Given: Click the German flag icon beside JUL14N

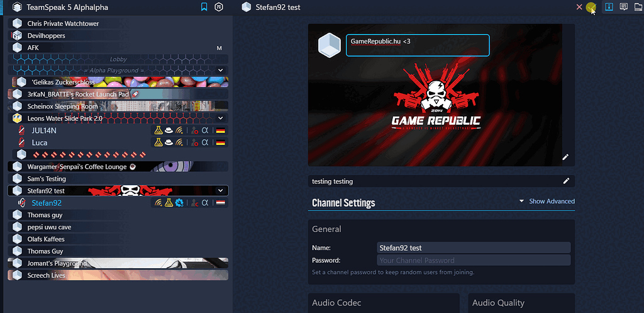Looking at the screenshot, I should coord(220,130).
